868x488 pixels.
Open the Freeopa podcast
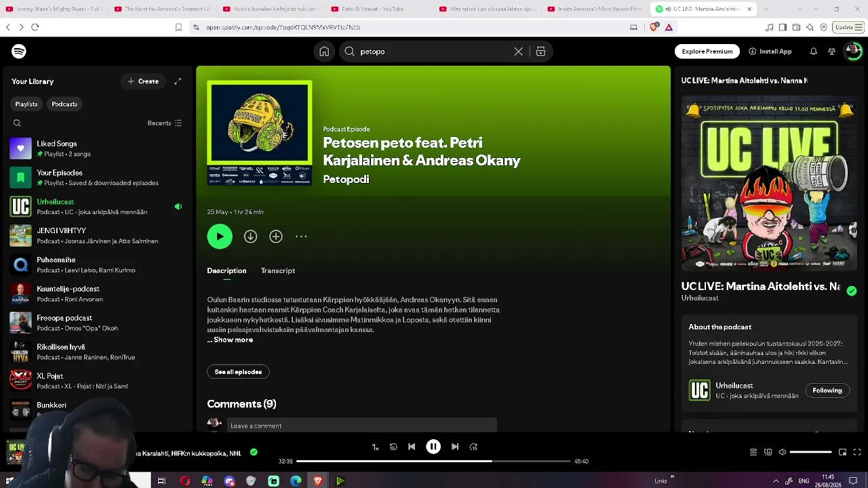click(x=98, y=323)
